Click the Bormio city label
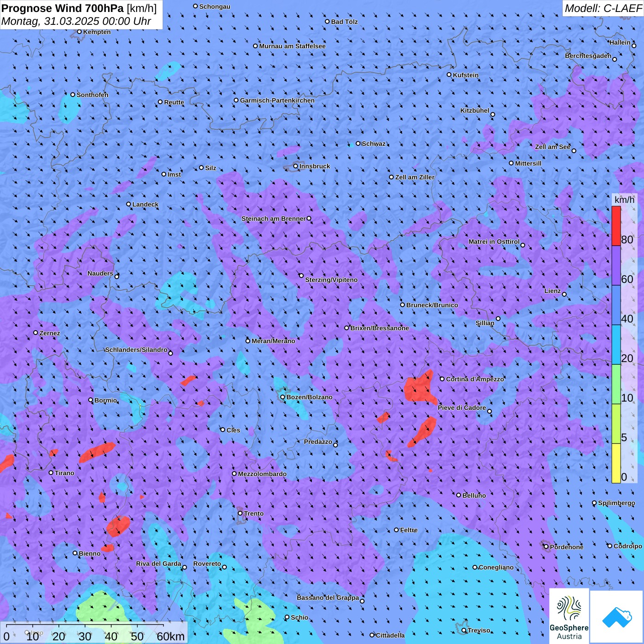The image size is (644, 644). tap(106, 400)
